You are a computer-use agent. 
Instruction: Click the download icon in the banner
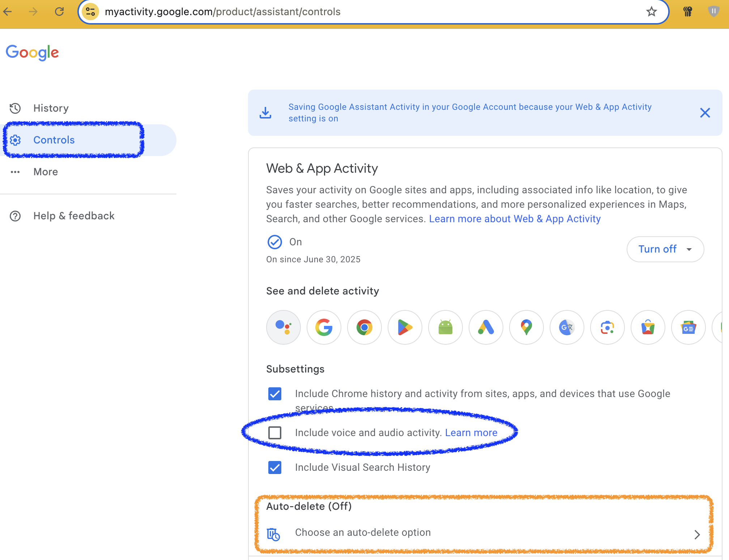[x=265, y=113]
